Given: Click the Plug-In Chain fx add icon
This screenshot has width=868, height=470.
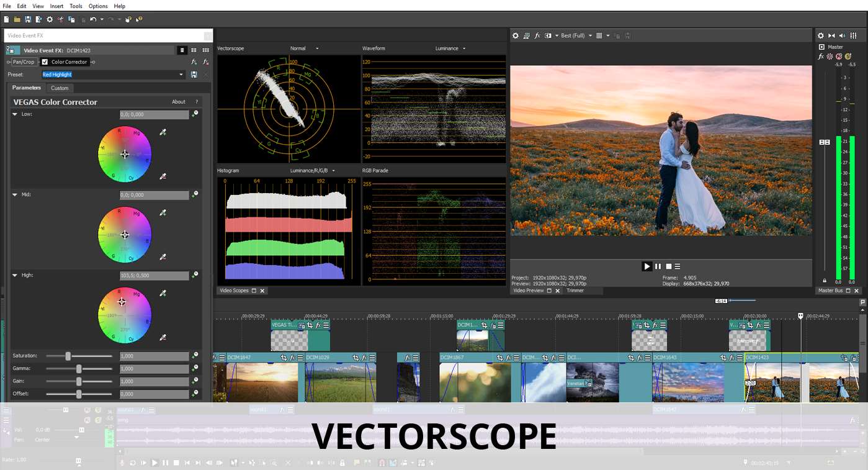Looking at the screenshot, I should coord(194,61).
